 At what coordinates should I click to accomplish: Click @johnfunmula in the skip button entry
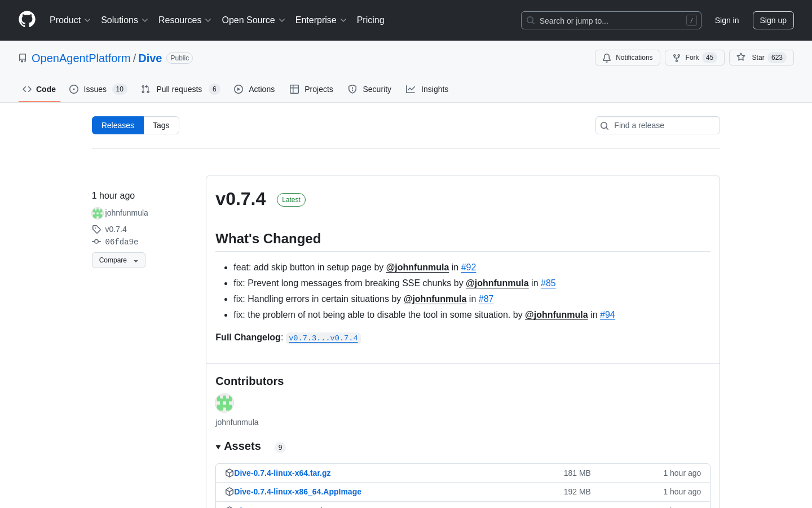(417, 267)
